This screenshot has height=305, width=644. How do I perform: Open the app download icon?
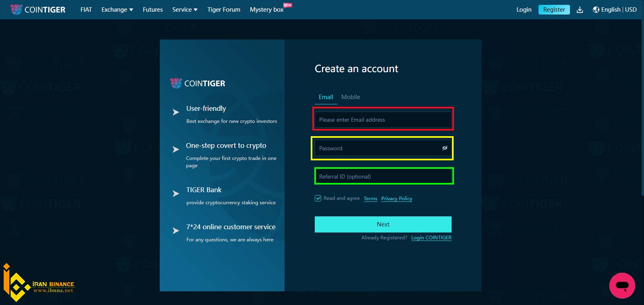(580, 10)
